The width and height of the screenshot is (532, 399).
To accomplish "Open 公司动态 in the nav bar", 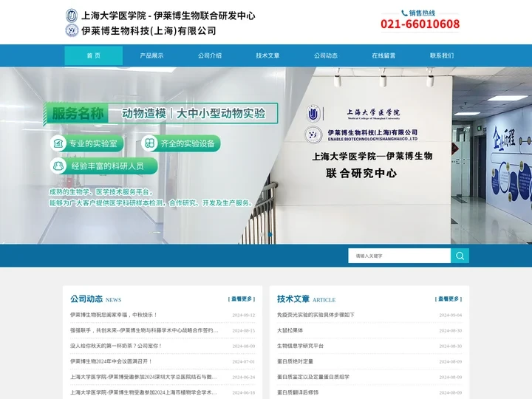I will (x=326, y=55).
